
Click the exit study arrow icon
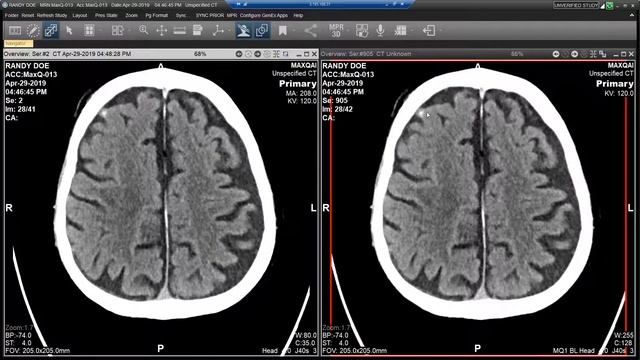(x=429, y=31)
